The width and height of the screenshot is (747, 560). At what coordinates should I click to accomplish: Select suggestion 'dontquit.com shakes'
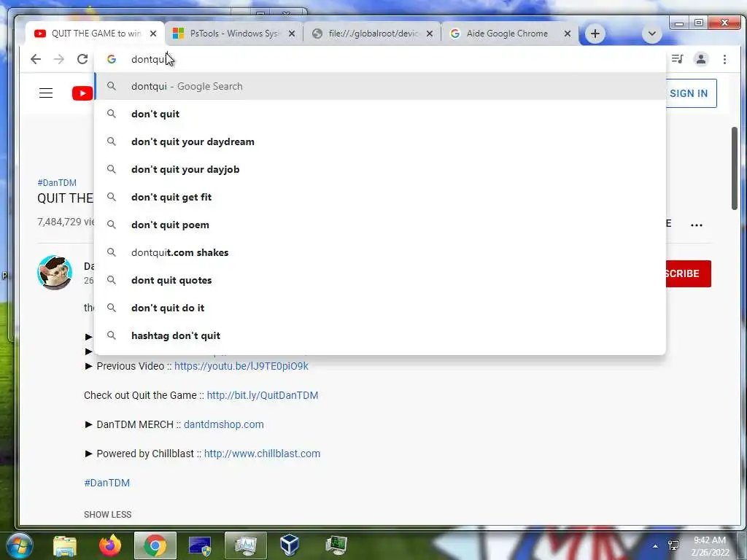pos(380,252)
